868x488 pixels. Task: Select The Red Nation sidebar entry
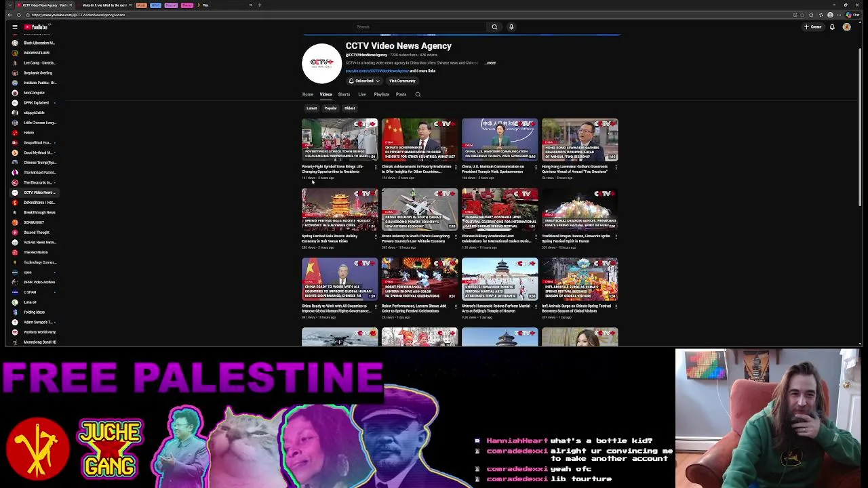[33, 252]
